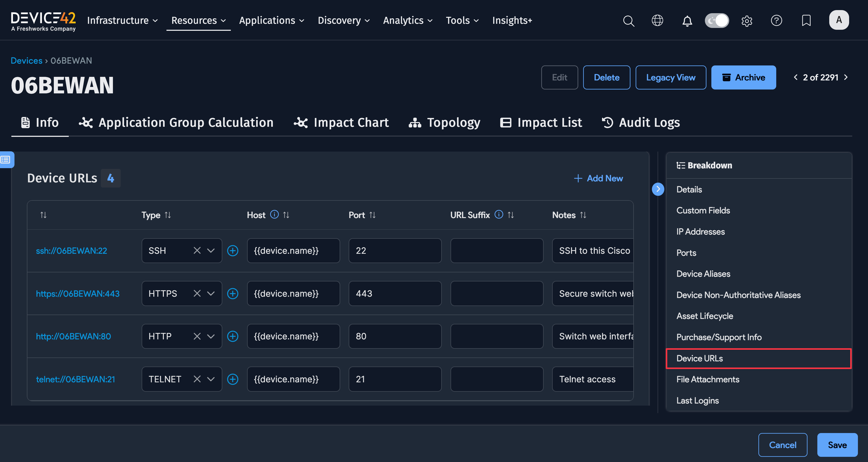Click Host column info icon

(274, 214)
